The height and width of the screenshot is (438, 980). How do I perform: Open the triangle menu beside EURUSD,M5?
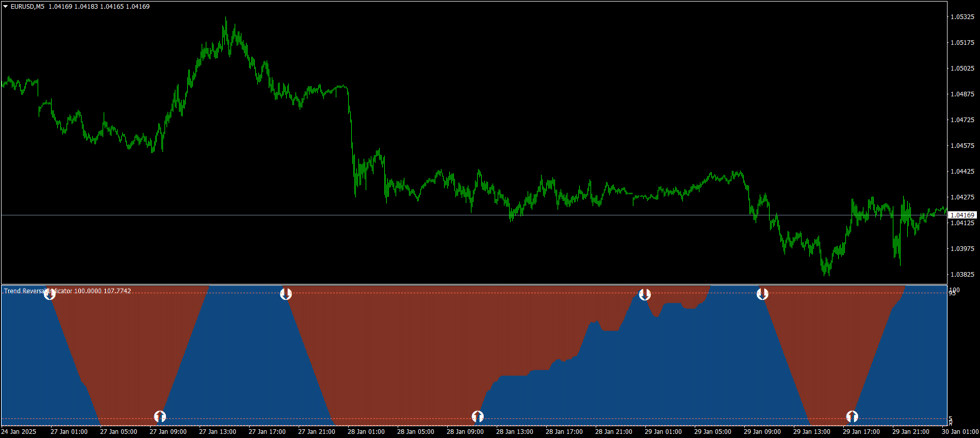point(5,7)
